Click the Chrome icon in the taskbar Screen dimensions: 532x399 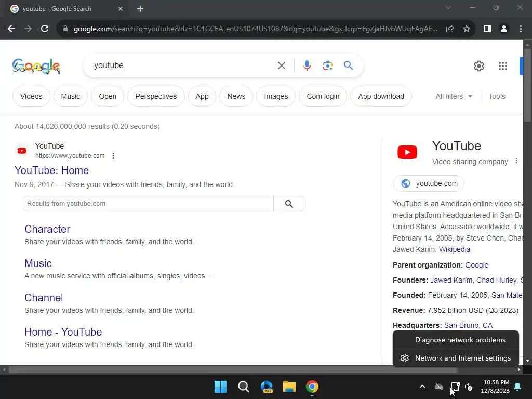point(312,387)
